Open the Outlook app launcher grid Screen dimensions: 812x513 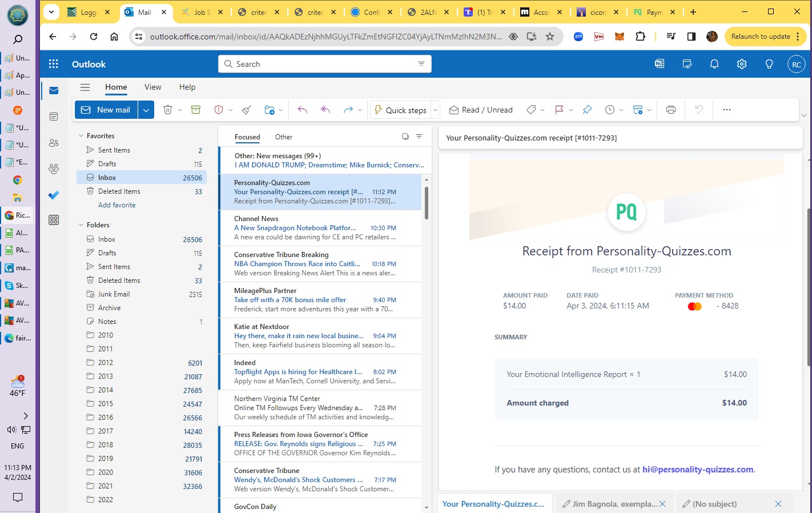tap(54, 64)
